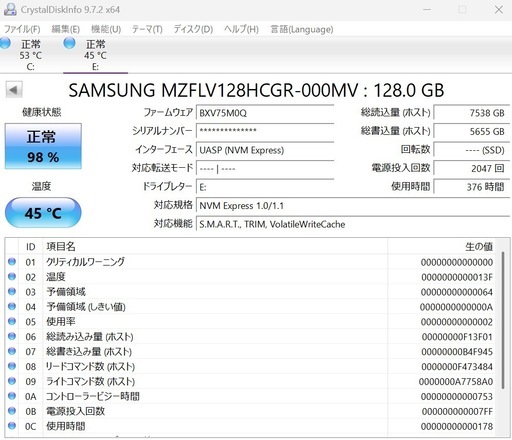Click the status dot of row 0A コントローラービジー時間
The image size is (512, 440).
(12, 396)
